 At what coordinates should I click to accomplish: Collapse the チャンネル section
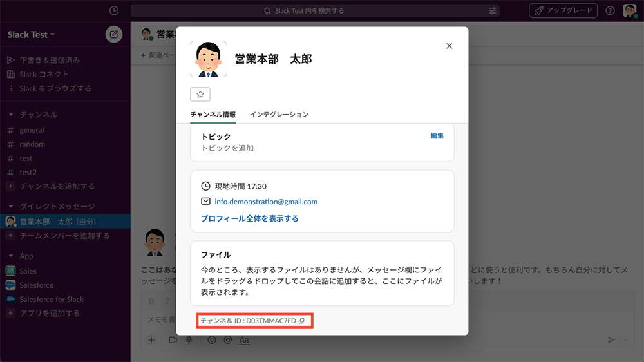click(x=11, y=115)
